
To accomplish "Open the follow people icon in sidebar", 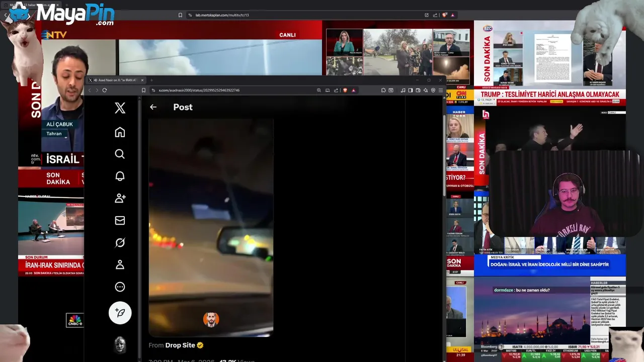I will click(x=120, y=198).
